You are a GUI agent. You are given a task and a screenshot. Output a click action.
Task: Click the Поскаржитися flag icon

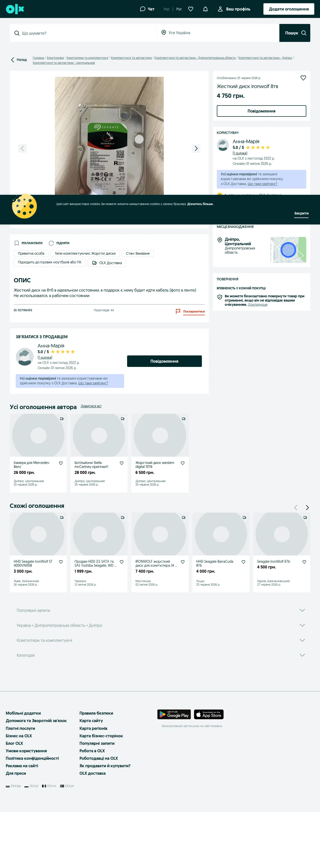pyautogui.click(x=178, y=311)
